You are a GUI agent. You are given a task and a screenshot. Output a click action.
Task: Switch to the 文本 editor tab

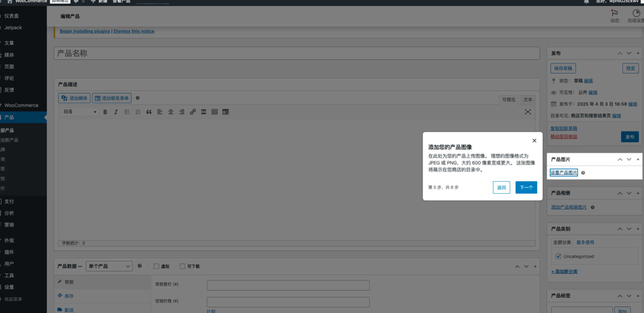(528, 100)
